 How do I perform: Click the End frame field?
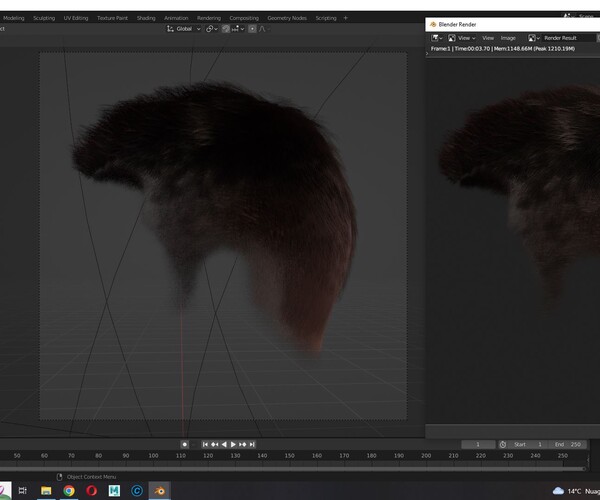568,444
